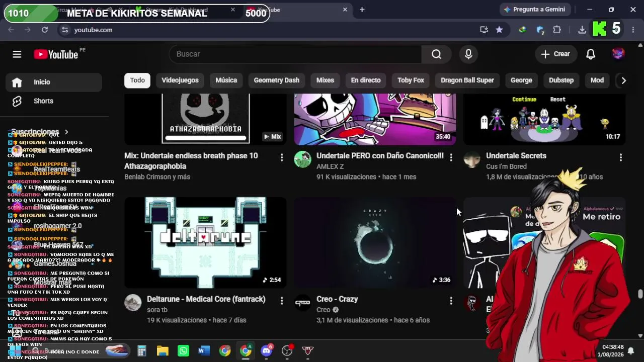Image resolution: width=644 pixels, height=362 pixels.
Task: Open Creo - Crazy video title
Action: [x=337, y=299]
